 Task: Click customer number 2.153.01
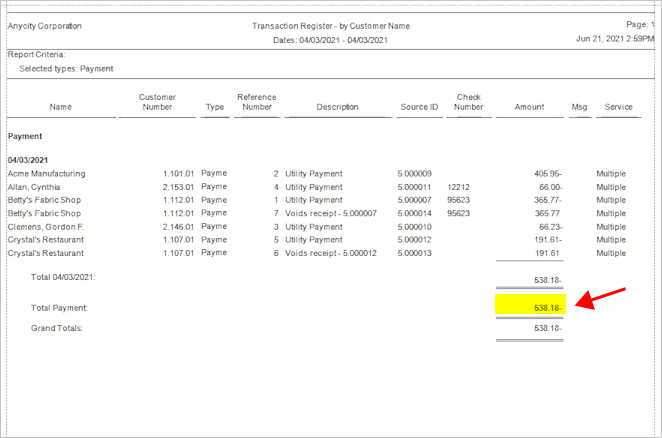click(x=178, y=187)
